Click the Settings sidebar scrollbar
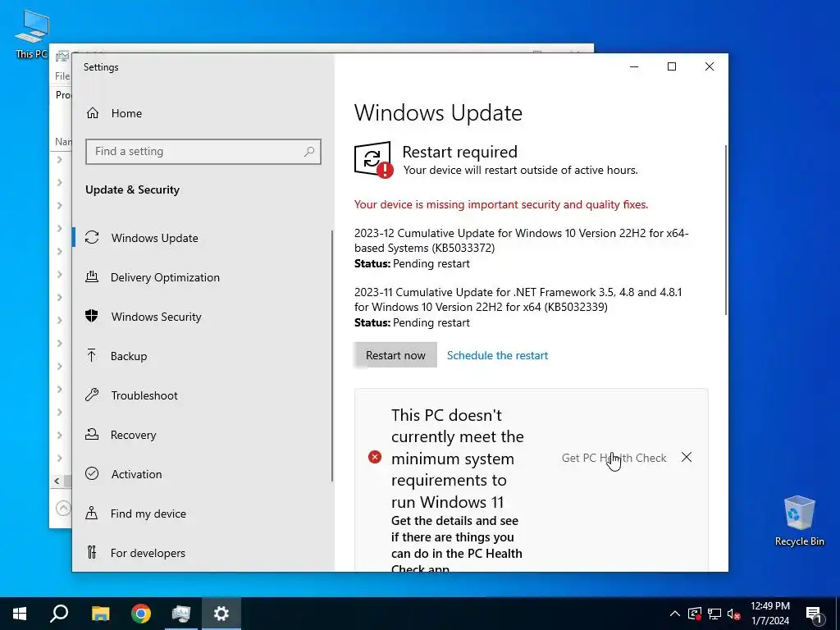840x630 pixels. coord(332,356)
